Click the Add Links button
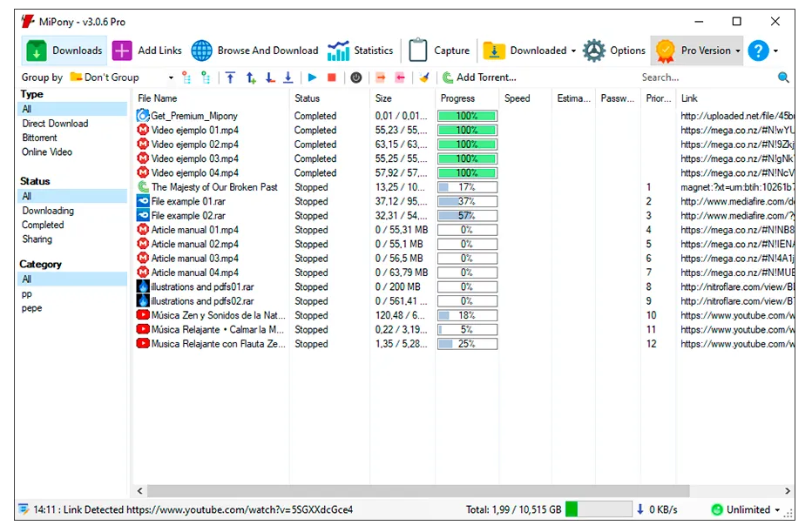Viewport: 812px width, 532px height. 147,51
